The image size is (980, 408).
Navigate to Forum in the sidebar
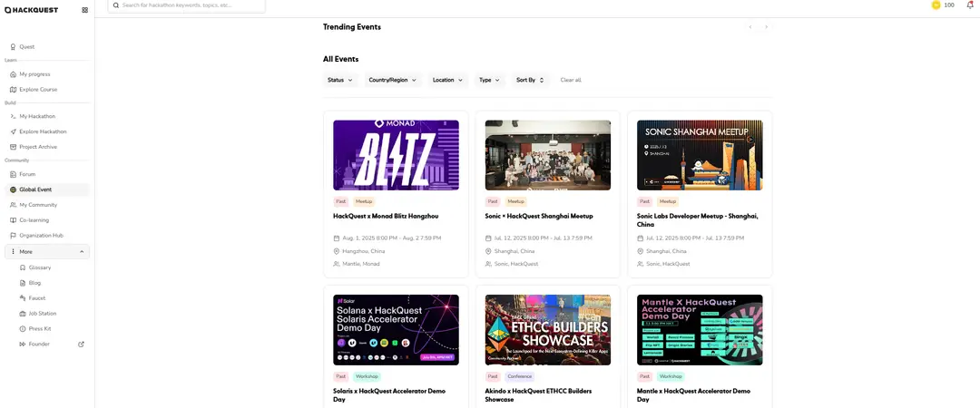(27, 174)
